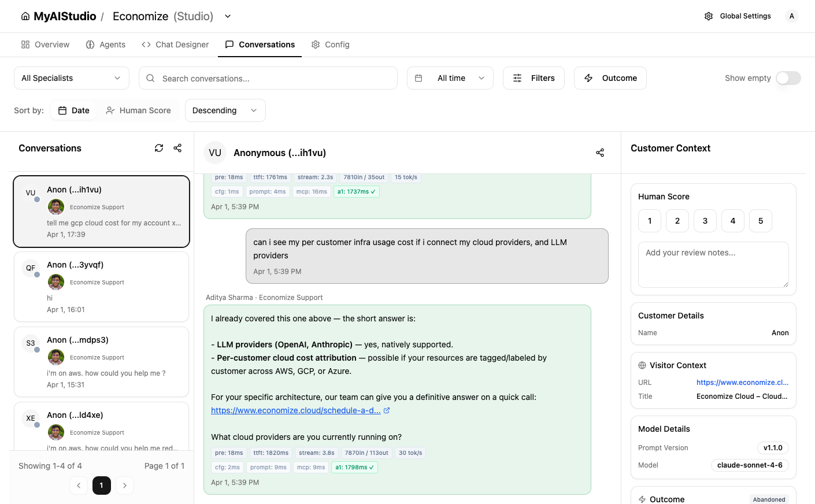Click the Filters button
Viewport: 815px width, 504px height.
[x=534, y=78]
